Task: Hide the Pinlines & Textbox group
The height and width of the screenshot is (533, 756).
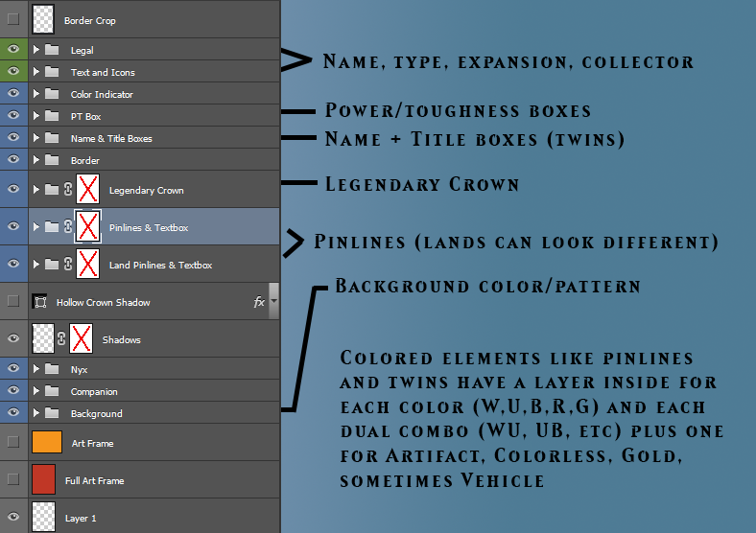Action: pyautogui.click(x=13, y=226)
